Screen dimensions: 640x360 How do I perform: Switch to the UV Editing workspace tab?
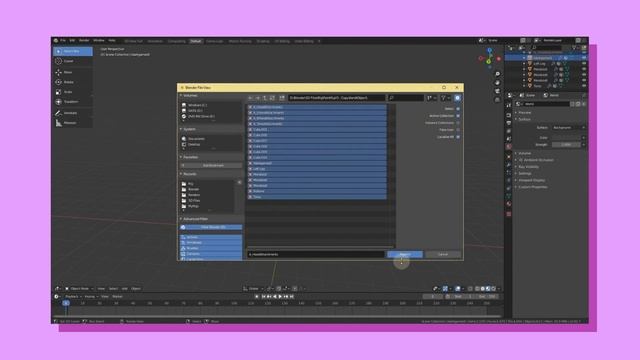[282, 41]
